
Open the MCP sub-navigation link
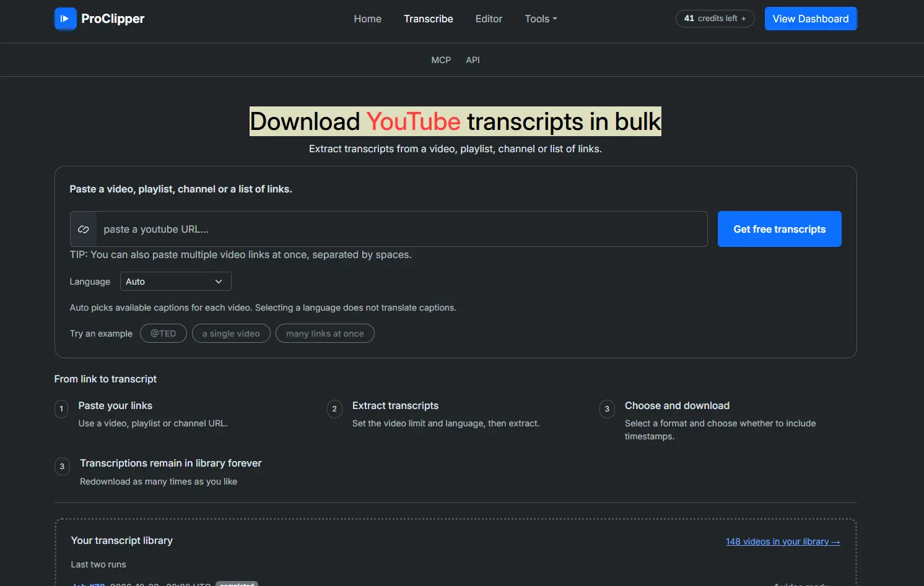tap(441, 60)
